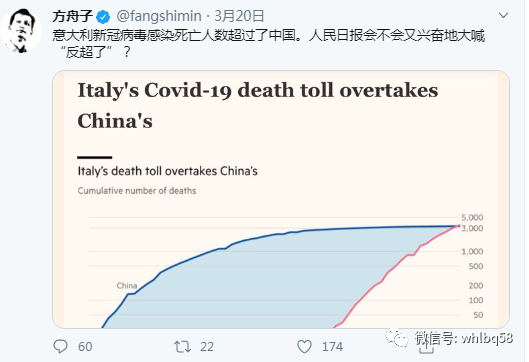
Task: Click the 5,000 axis label
Action: pyautogui.click(x=472, y=217)
